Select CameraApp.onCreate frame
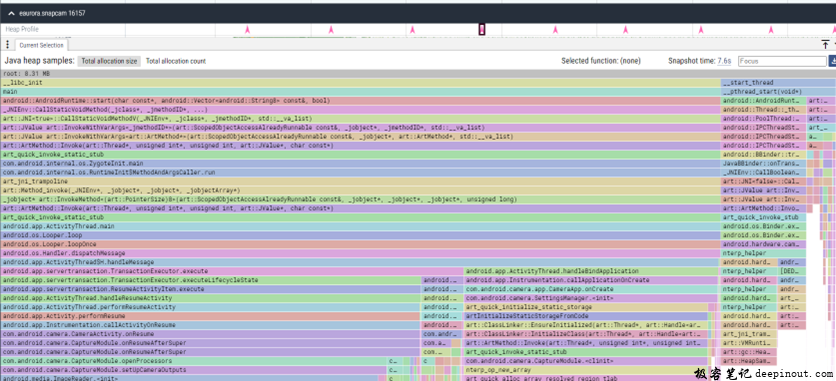The width and height of the screenshot is (836, 381). [592, 289]
